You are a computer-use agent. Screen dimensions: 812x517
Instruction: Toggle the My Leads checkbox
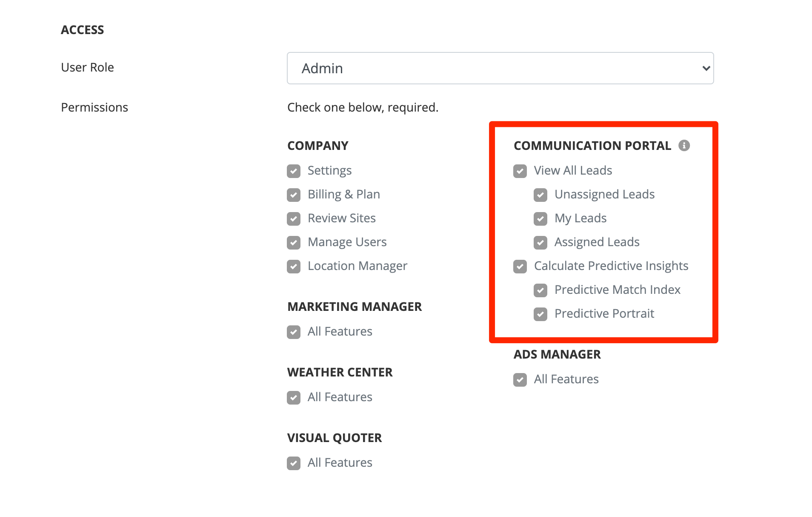[540, 219]
